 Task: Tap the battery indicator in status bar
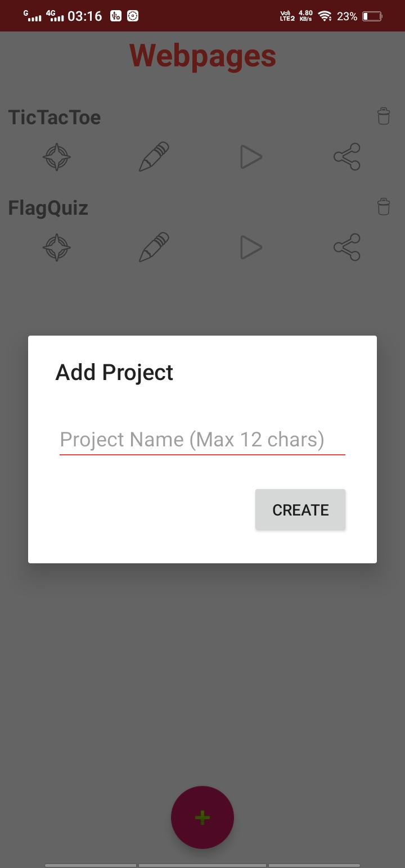click(x=372, y=16)
